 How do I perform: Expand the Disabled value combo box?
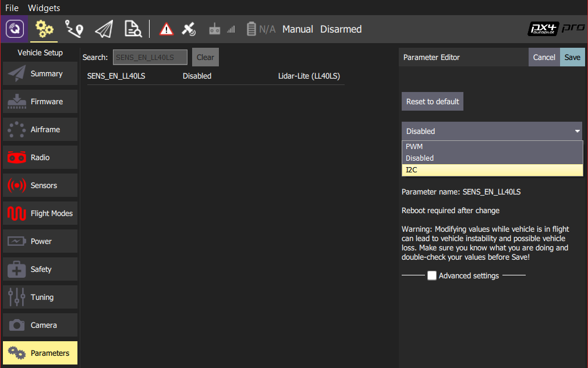(491, 131)
